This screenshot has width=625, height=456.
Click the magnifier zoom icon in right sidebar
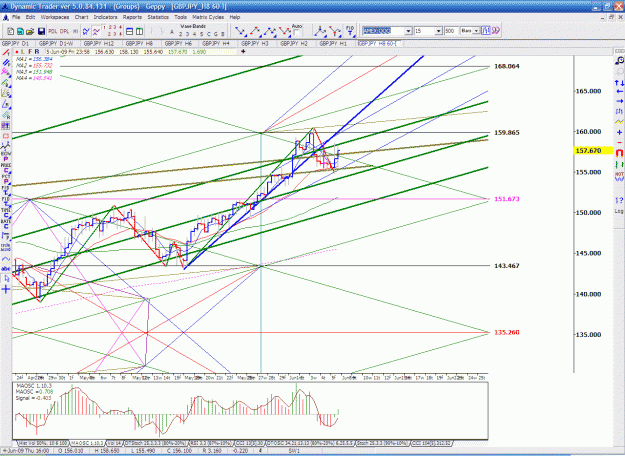[x=619, y=61]
